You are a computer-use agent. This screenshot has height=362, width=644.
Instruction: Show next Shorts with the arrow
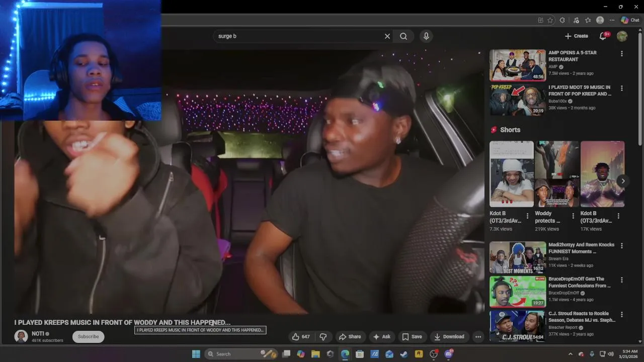623,181
